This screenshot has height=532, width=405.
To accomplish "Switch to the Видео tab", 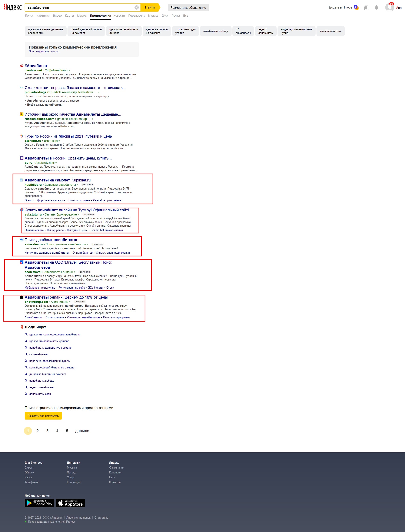I will coord(57,16).
